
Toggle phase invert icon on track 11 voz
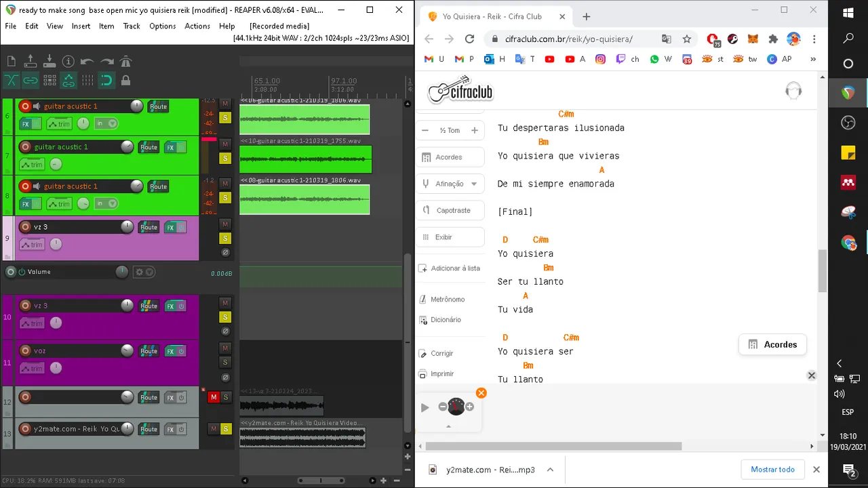tap(225, 377)
